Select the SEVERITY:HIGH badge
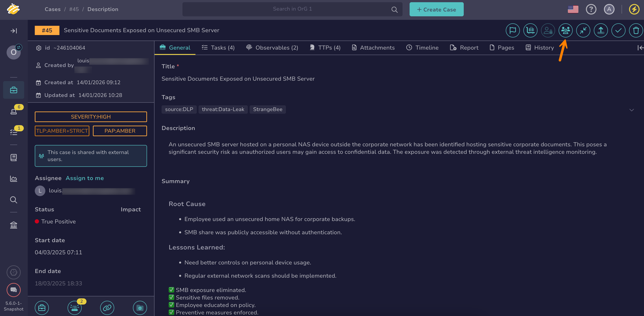Screen dimensions: 644x316 click(91, 117)
